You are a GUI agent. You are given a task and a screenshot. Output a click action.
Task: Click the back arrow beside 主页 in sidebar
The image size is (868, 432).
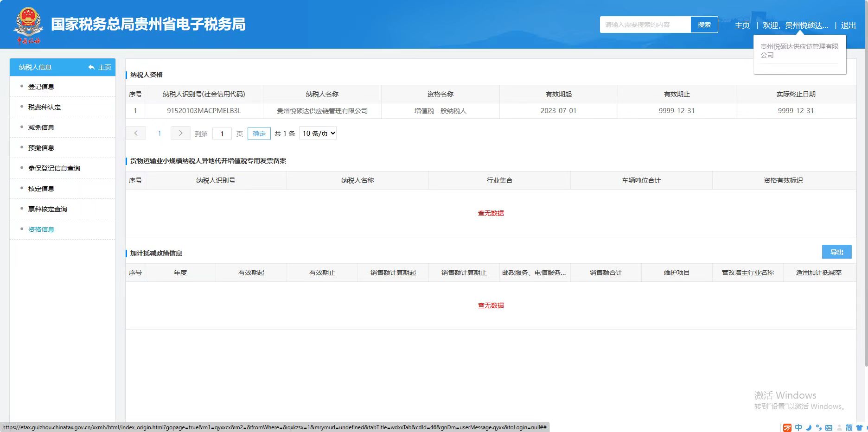click(91, 68)
